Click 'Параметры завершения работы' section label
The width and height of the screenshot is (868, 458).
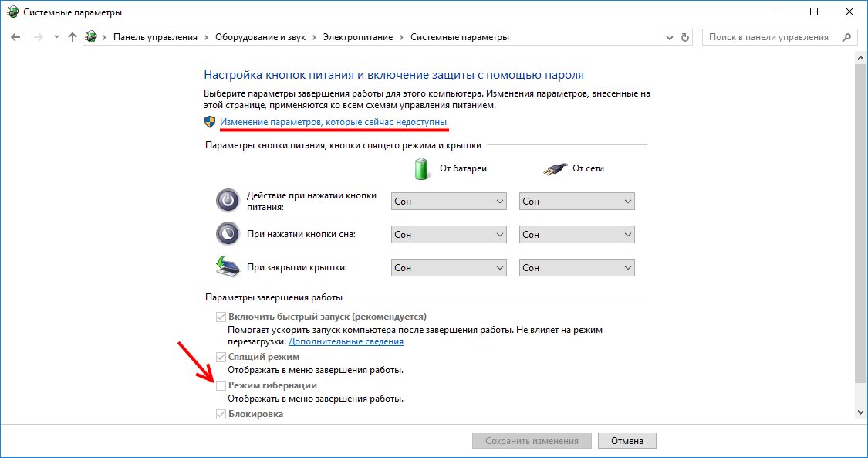tap(274, 297)
